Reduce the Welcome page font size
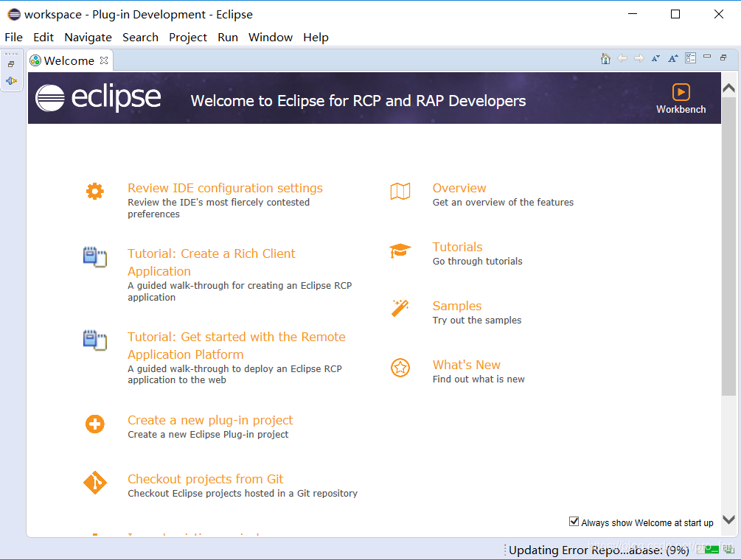 (x=655, y=57)
